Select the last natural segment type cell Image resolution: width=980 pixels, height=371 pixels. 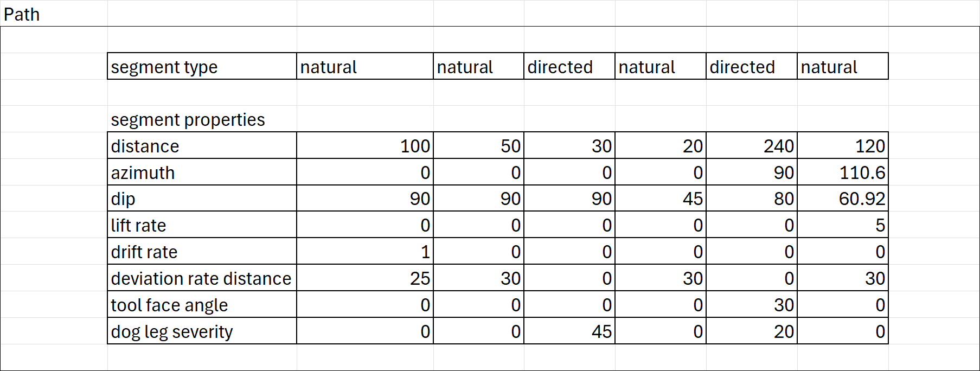tap(843, 66)
